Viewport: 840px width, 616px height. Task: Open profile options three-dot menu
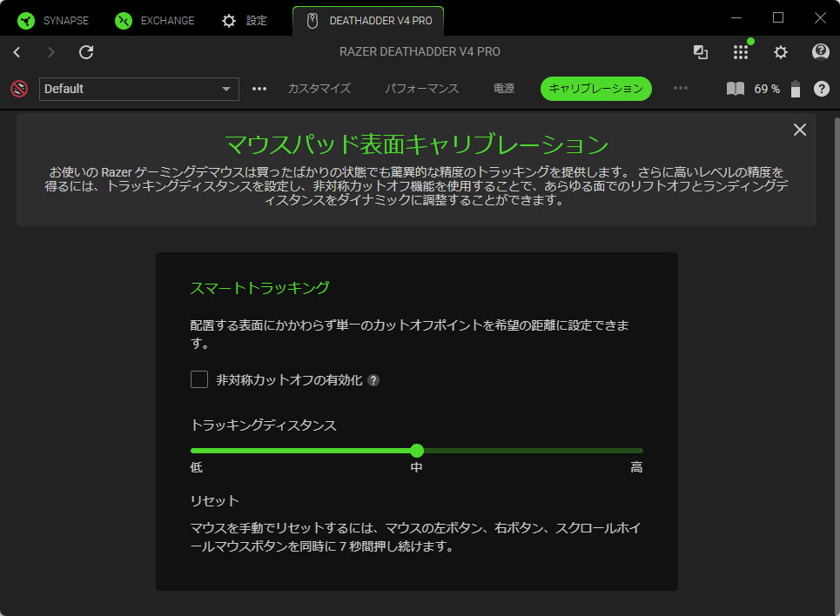tap(259, 89)
